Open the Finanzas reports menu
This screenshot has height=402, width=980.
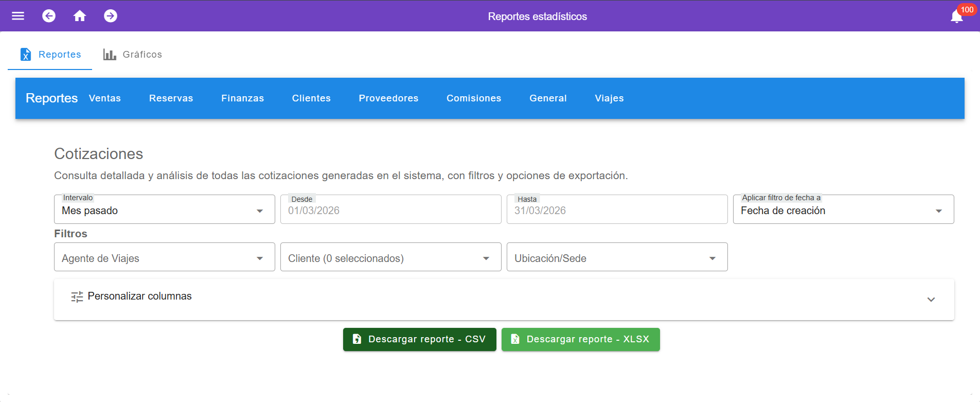click(242, 98)
